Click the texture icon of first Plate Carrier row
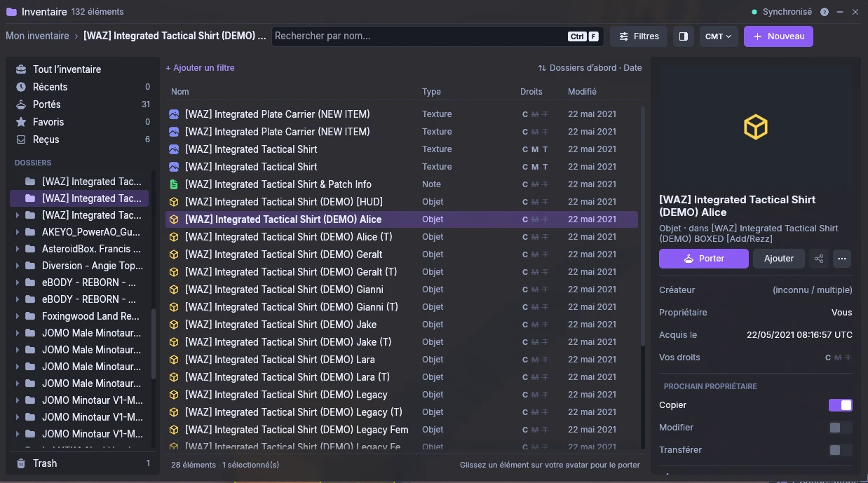 point(174,114)
